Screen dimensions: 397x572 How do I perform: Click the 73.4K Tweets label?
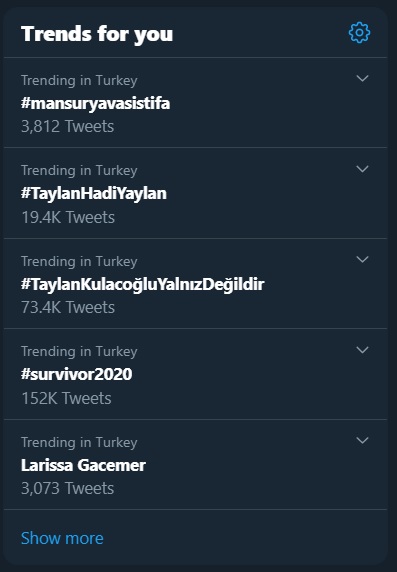coord(68,308)
